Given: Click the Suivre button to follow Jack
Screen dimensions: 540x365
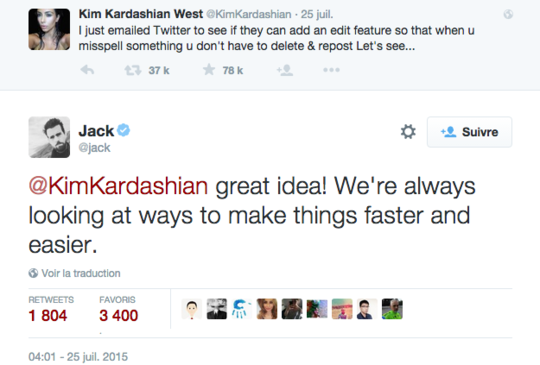Looking at the screenshot, I should (x=469, y=132).
